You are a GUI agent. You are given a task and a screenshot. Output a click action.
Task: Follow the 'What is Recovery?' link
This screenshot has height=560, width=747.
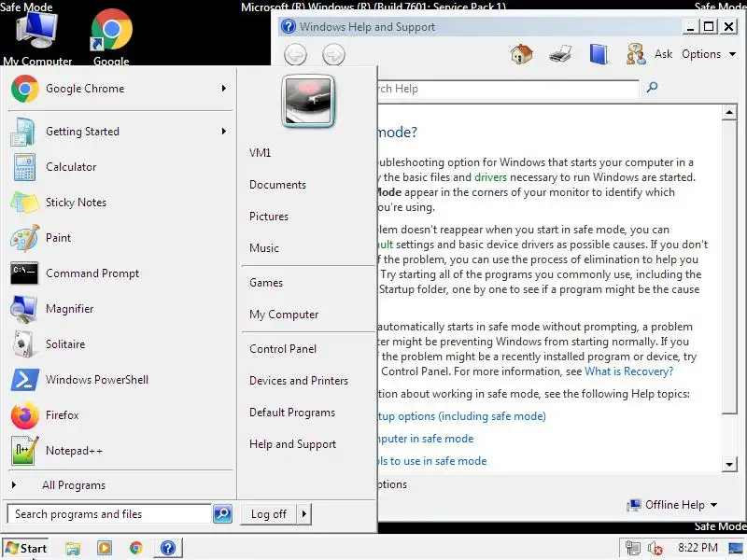tap(628, 371)
